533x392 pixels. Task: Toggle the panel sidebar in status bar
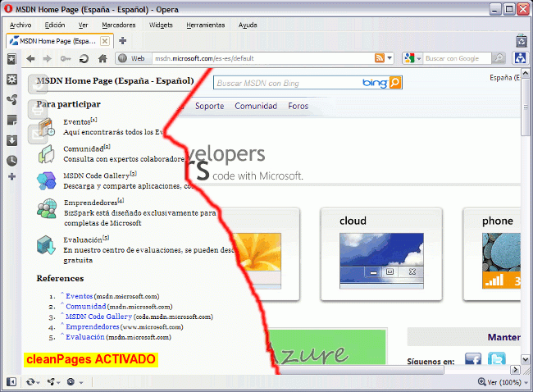(x=11, y=382)
